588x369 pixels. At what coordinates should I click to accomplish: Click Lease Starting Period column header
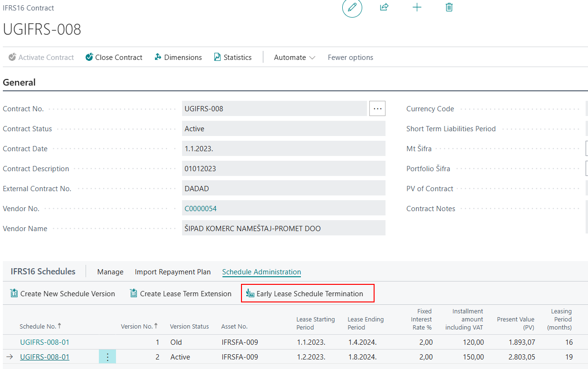pyautogui.click(x=316, y=323)
